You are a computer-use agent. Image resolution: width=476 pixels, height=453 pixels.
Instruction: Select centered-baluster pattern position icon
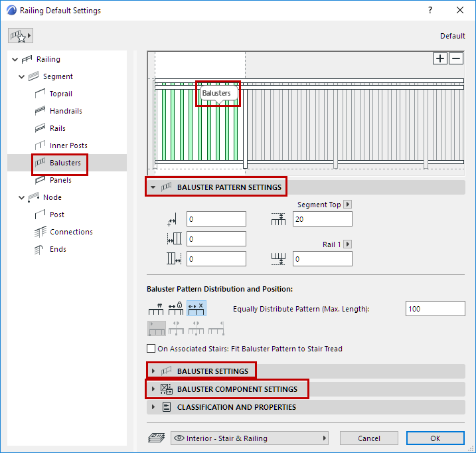[x=177, y=328]
